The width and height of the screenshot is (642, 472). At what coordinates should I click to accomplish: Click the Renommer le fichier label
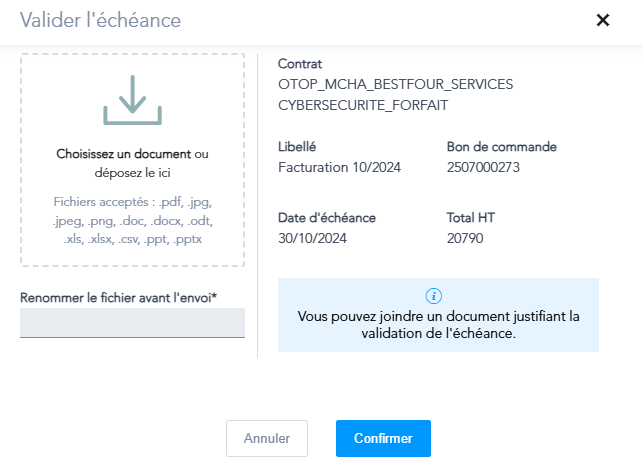118,297
